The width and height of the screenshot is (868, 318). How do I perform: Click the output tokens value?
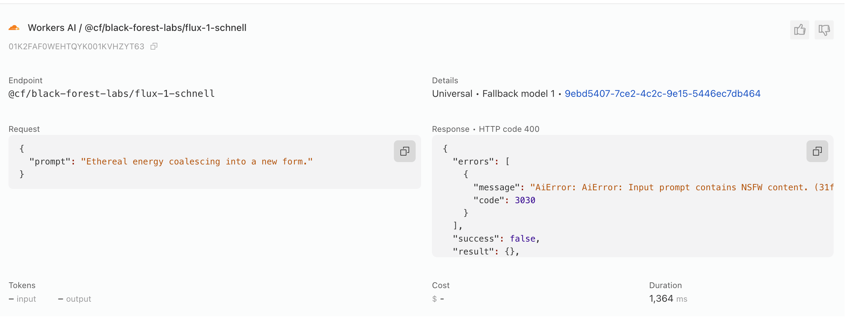[x=75, y=299]
